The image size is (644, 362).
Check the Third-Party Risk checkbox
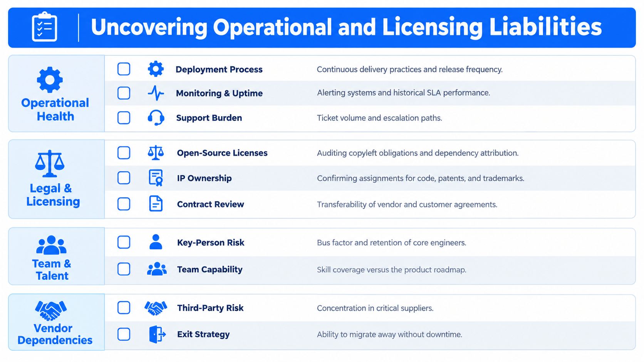pyautogui.click(x=124, y=308)
